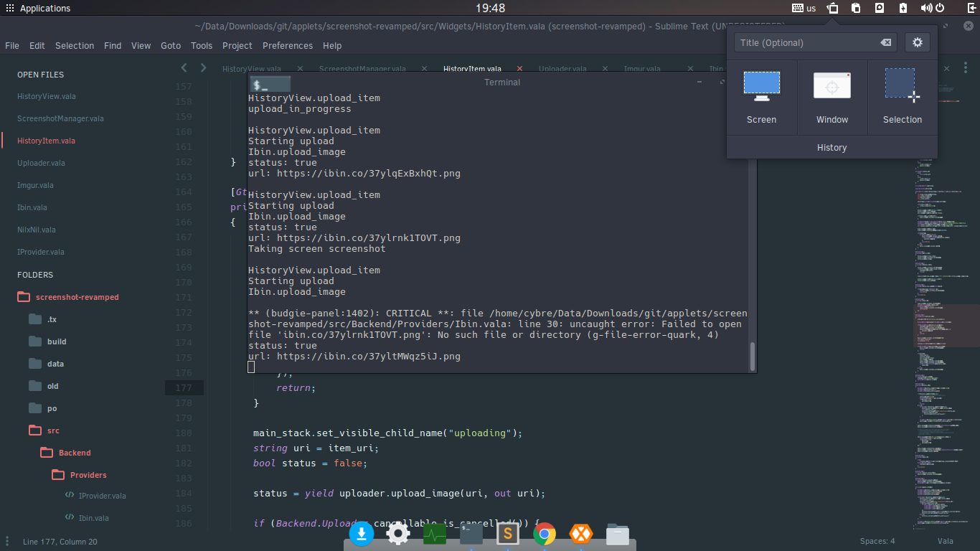The image size is (980, 551).
Task: Open the Edit menu
Action: (x=37, y=45)
